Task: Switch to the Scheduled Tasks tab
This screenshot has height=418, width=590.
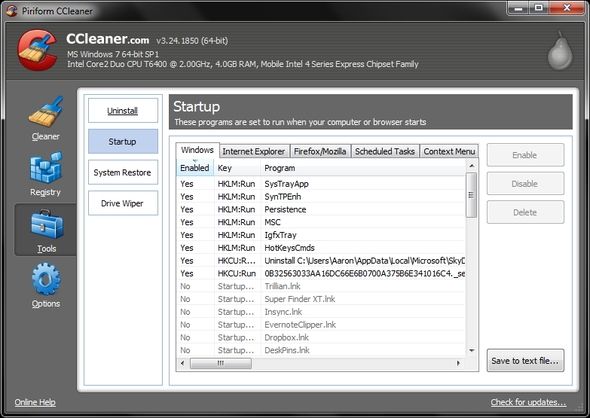Action: pyautogui.click(x=385, y=151)
